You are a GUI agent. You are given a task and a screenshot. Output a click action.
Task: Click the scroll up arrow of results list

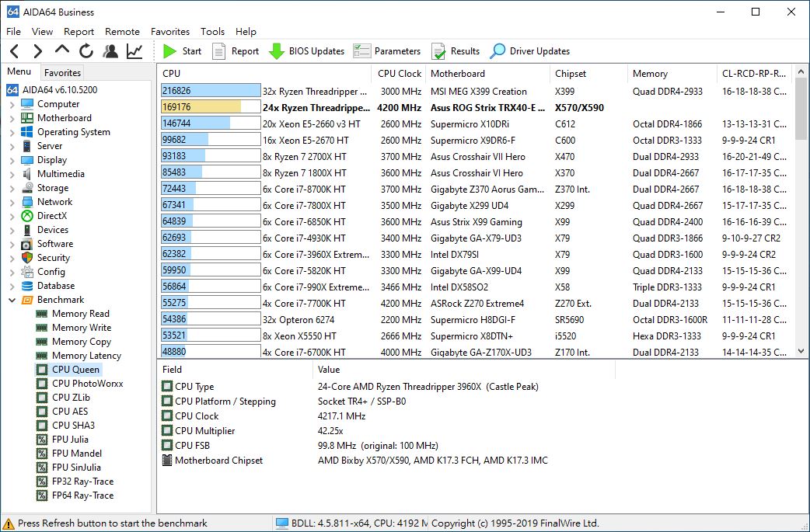point(801,71)
